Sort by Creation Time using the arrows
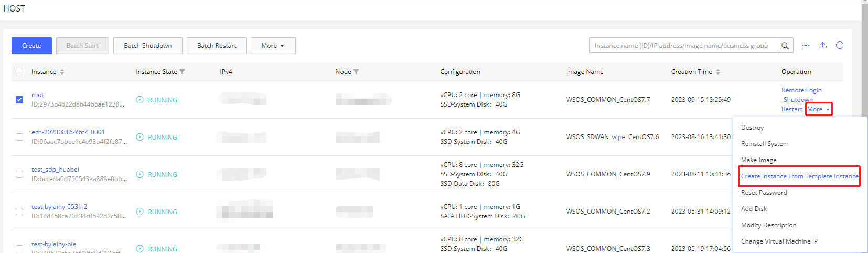This screenshot has height=253, width=868. click(718, 72)
